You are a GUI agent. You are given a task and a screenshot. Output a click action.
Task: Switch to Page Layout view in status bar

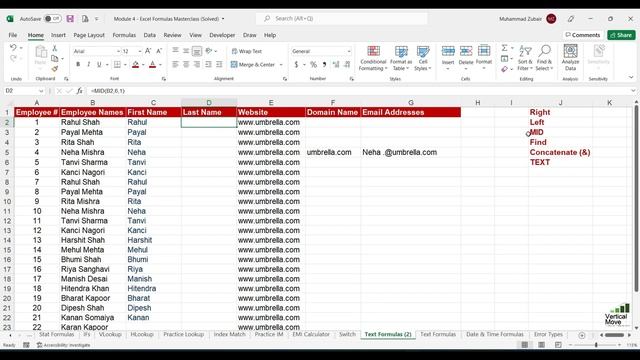click(541, 345)
